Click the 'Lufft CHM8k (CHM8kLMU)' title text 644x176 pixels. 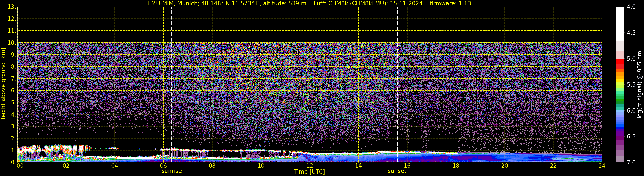(x=351, y=3)
